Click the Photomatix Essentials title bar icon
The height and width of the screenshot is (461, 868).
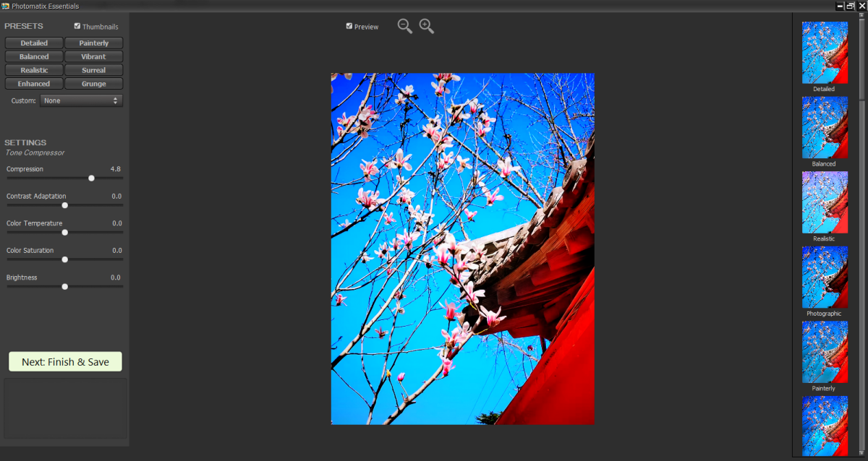tap(6, 6)
